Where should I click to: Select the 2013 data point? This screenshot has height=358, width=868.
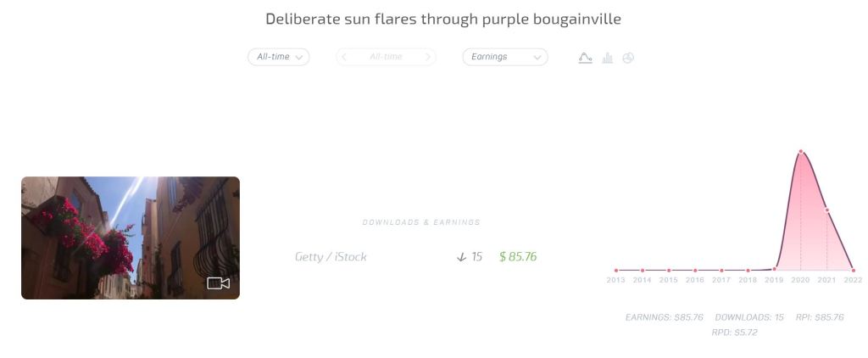tap(616, 271)
